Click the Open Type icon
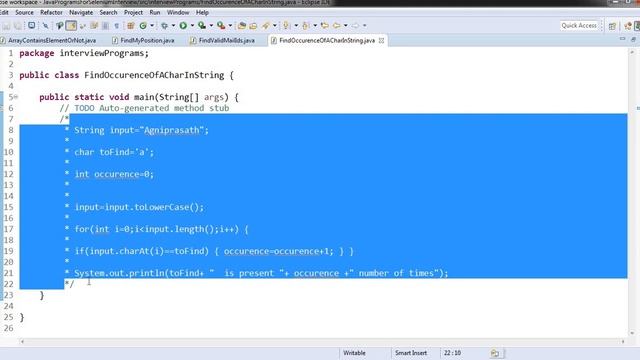 [x=242, y=26]
